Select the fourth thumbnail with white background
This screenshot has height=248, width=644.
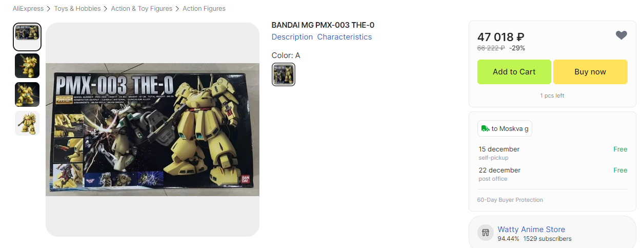click(x=27, y=123)
